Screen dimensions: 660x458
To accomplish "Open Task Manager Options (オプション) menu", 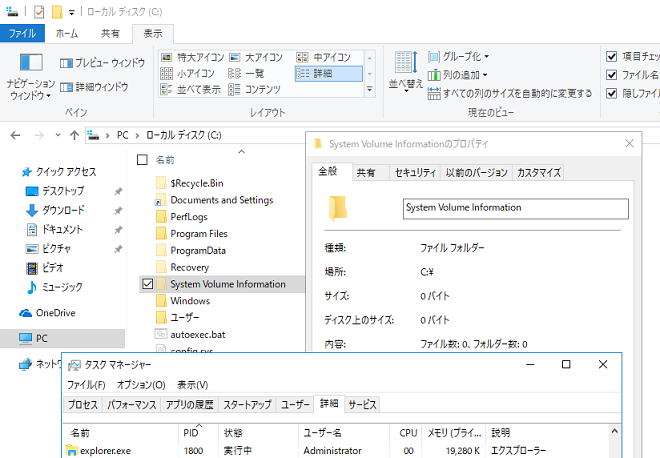I will [x=141, y=385].
